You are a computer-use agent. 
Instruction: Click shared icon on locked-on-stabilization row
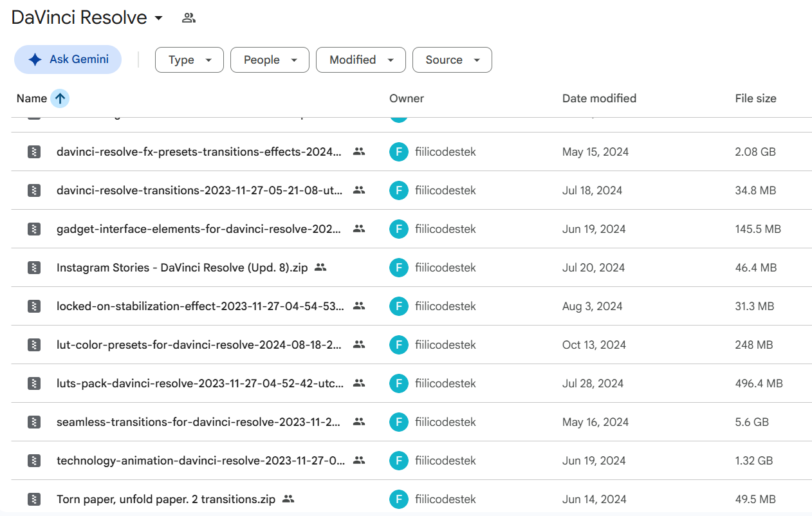coord(359,306)
